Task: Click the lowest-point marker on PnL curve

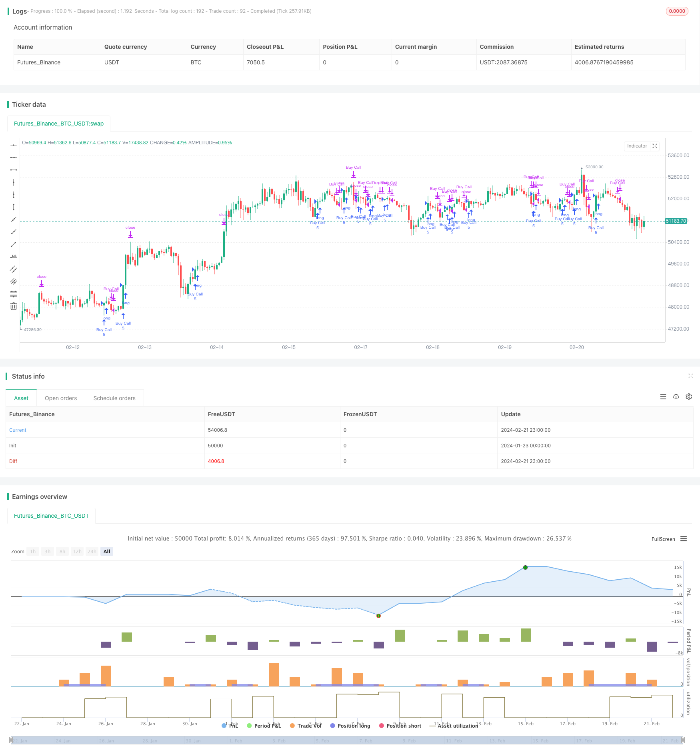Action: click(x=378, y=616)
